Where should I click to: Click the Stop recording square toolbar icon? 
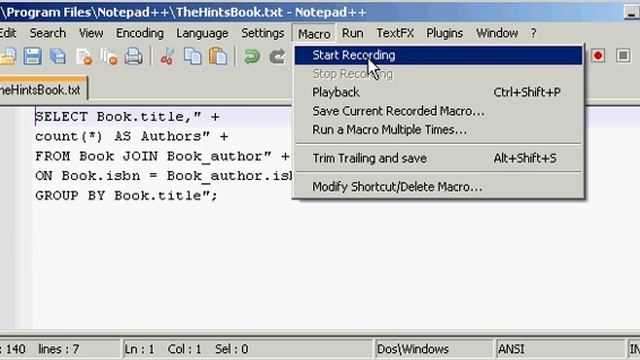623,56
